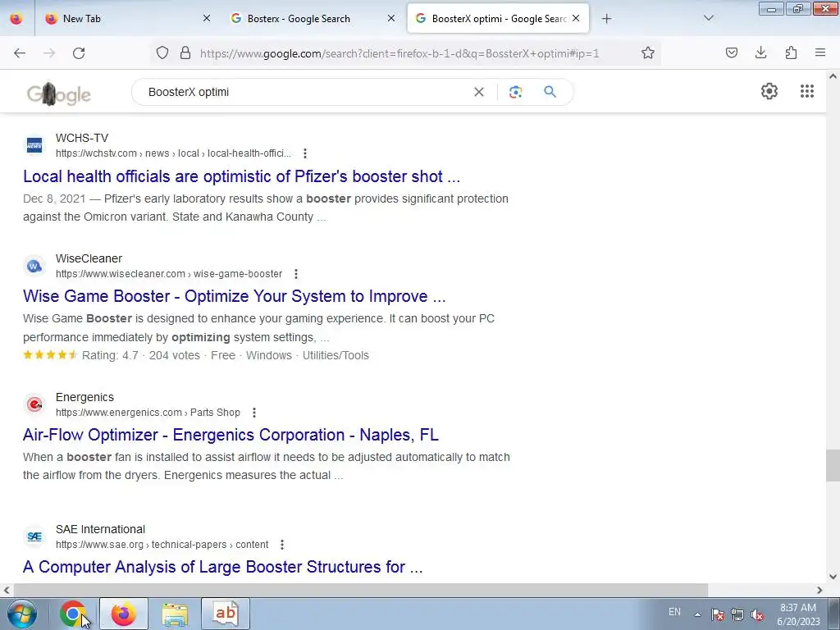Screen dimensions: 840x630
Task: Click the sae.org technical-papers URL
Action: [x=162, y=545]
